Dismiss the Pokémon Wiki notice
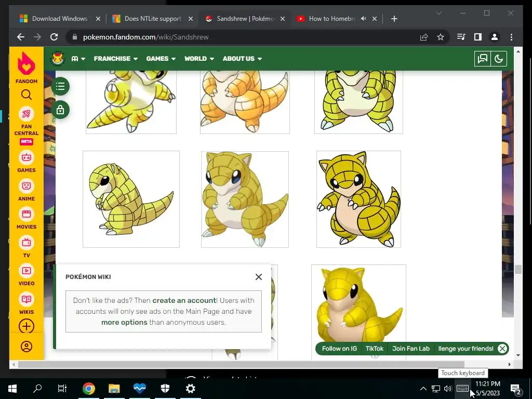 tap(259, 277)
